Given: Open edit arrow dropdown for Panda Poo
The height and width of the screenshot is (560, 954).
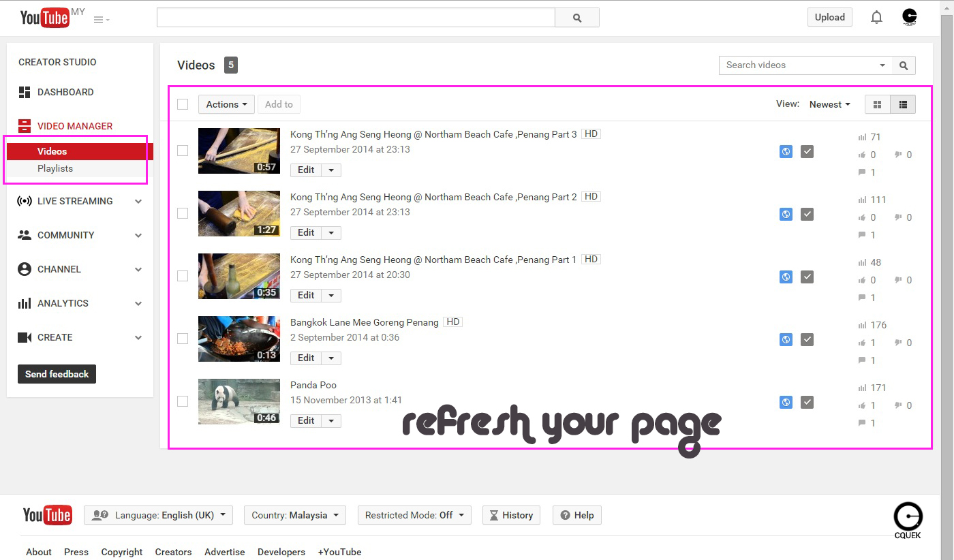Looking at the screenshot, I should click(331, 421).
